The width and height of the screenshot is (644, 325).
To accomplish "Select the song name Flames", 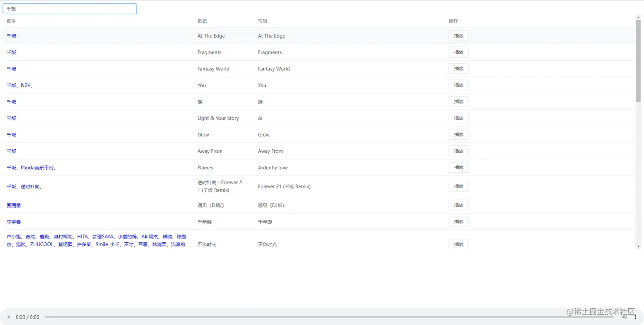I will click(205, 168).
